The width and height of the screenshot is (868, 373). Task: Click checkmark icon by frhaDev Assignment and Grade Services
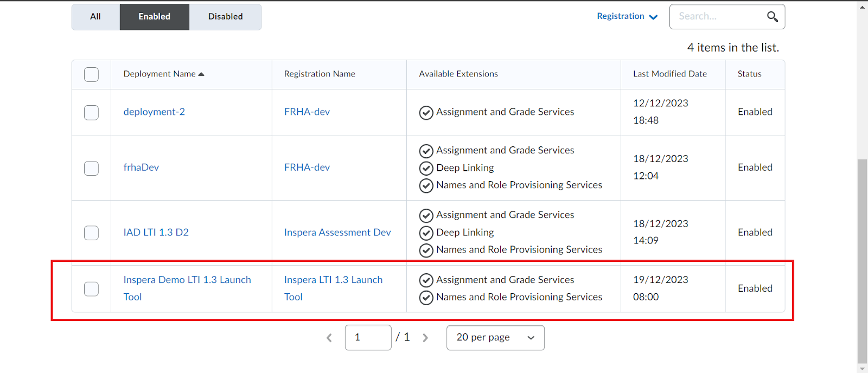(x=426, y=151)
